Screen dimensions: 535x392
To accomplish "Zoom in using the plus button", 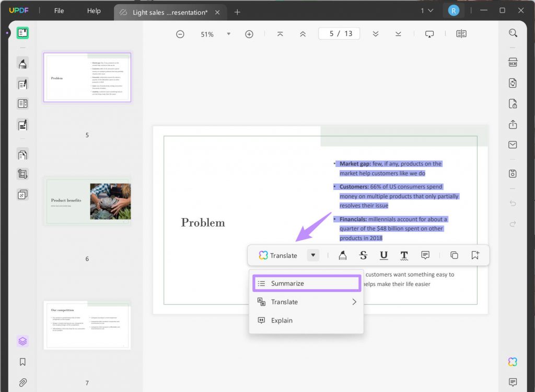I will pos(249,33).
